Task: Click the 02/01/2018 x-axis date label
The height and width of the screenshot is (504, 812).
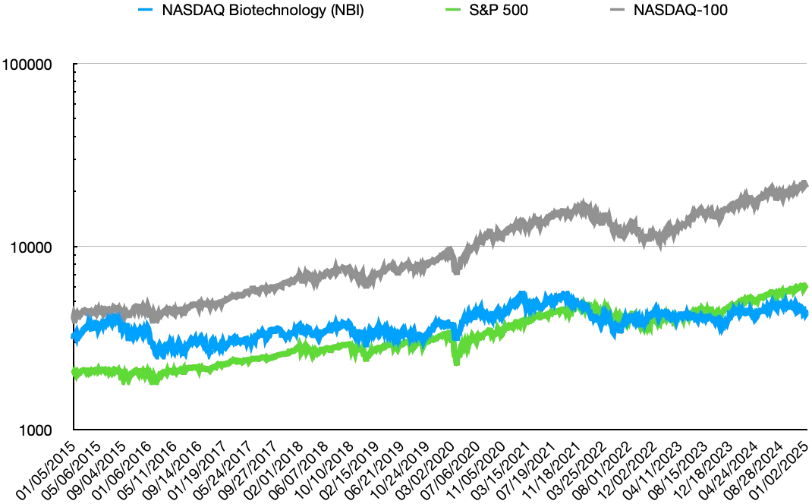Action: pos(275,471)
